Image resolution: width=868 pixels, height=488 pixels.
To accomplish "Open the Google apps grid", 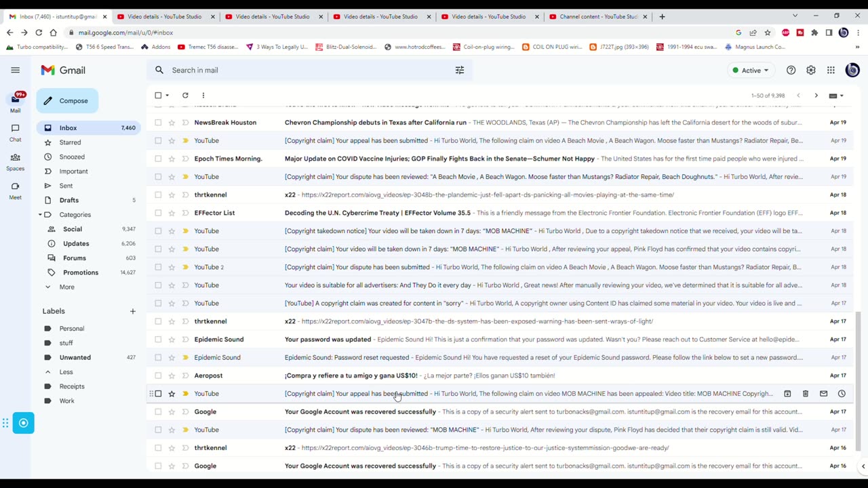I will coord(831,70).
